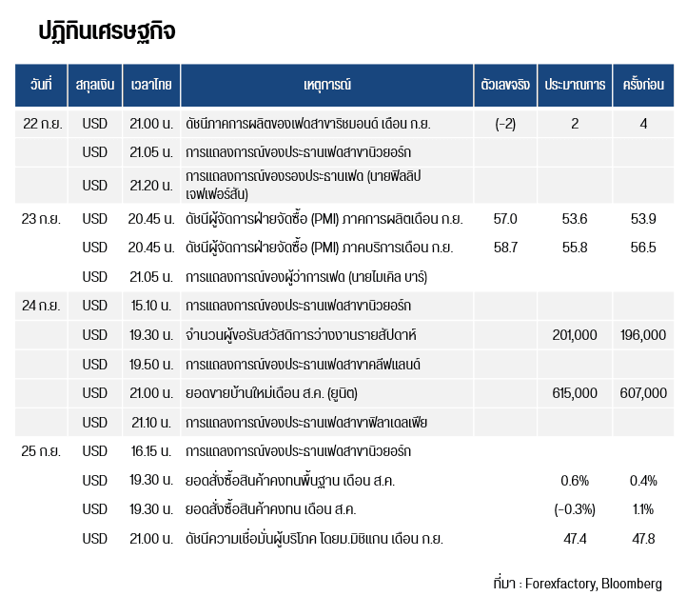Screen dimensions: 687x616
Task: Select the date cell 23 ก.ย.
Action: [x=41, y=219]
